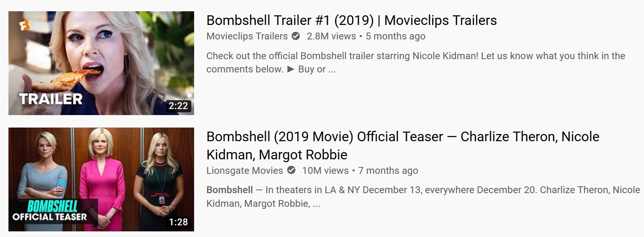Click the "5 months ago" upload date
644x237 pixels.
coord(395,36)
